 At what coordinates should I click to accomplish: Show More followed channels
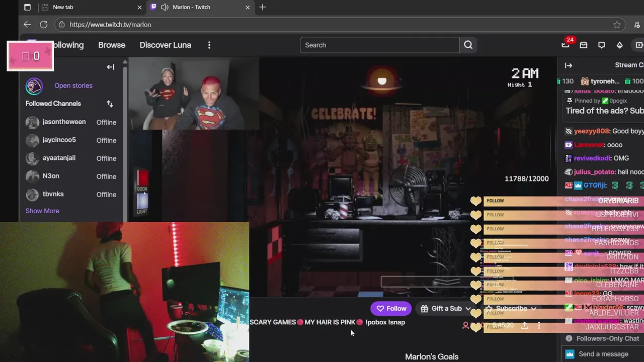coord(42,211)
